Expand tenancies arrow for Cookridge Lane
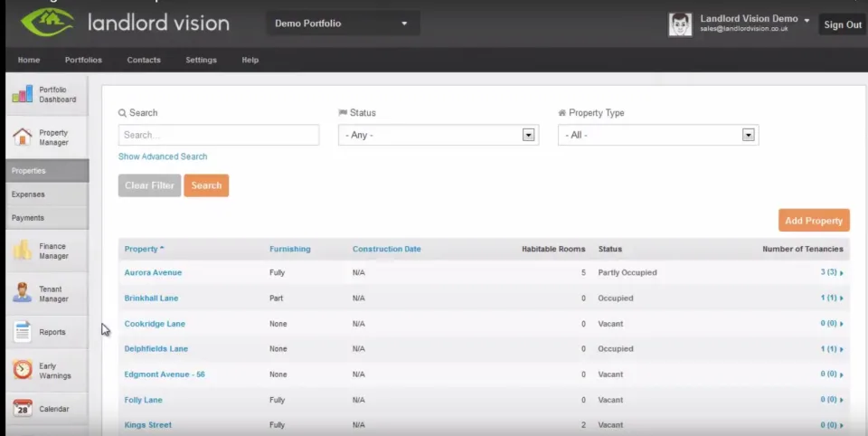868x436 pixels. point(842,324)
